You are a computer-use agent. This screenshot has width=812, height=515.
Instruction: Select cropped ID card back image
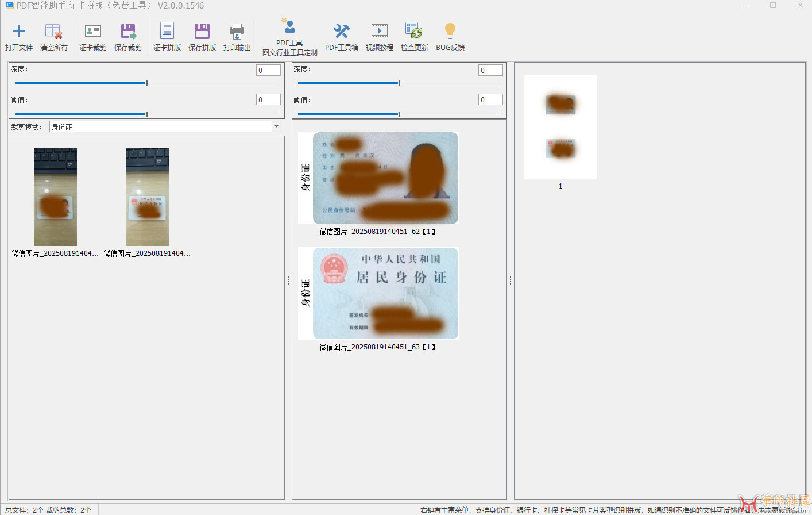[x=378, y=294]
